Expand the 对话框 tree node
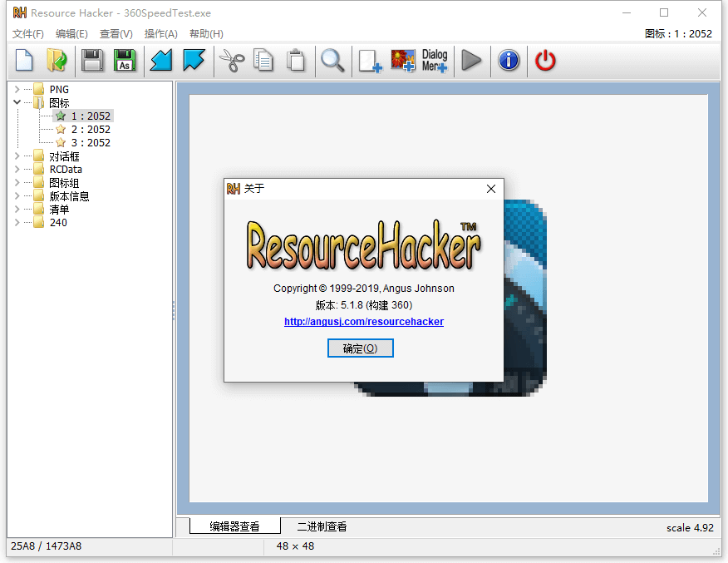728x563 pixels. point(17,156)
